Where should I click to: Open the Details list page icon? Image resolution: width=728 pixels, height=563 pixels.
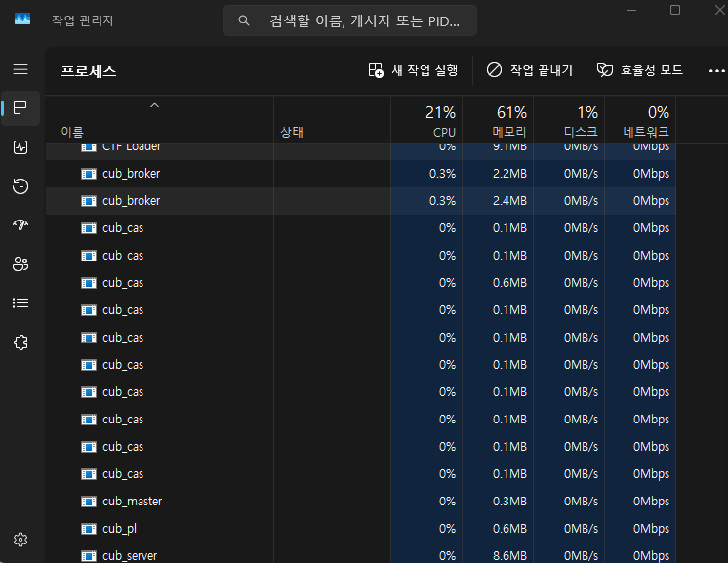(20, 303)
